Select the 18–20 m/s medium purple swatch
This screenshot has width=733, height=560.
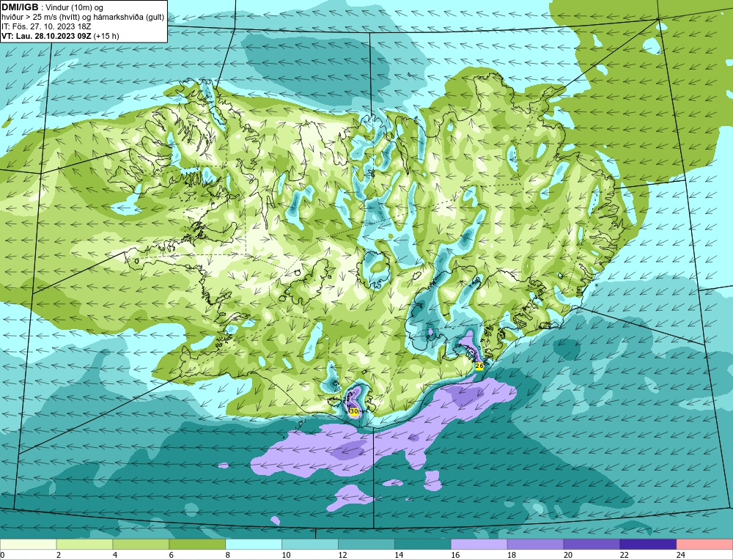click(535, 545)
